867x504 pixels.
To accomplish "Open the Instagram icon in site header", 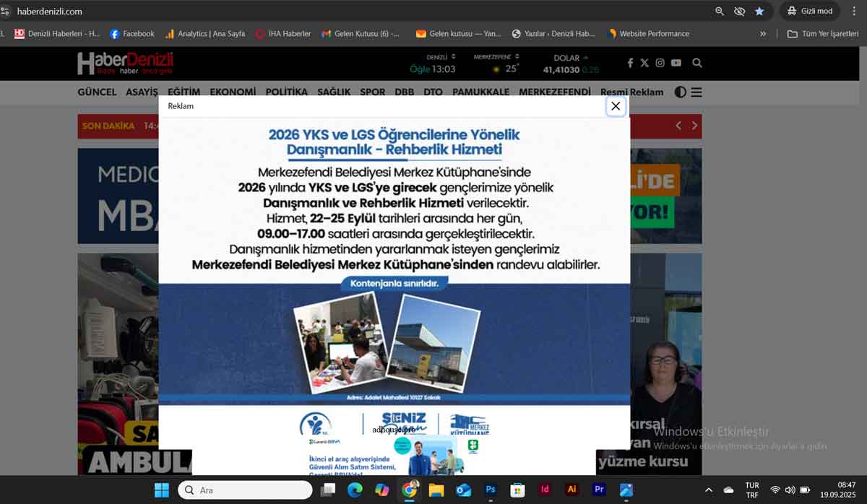I will click(660, 63).
